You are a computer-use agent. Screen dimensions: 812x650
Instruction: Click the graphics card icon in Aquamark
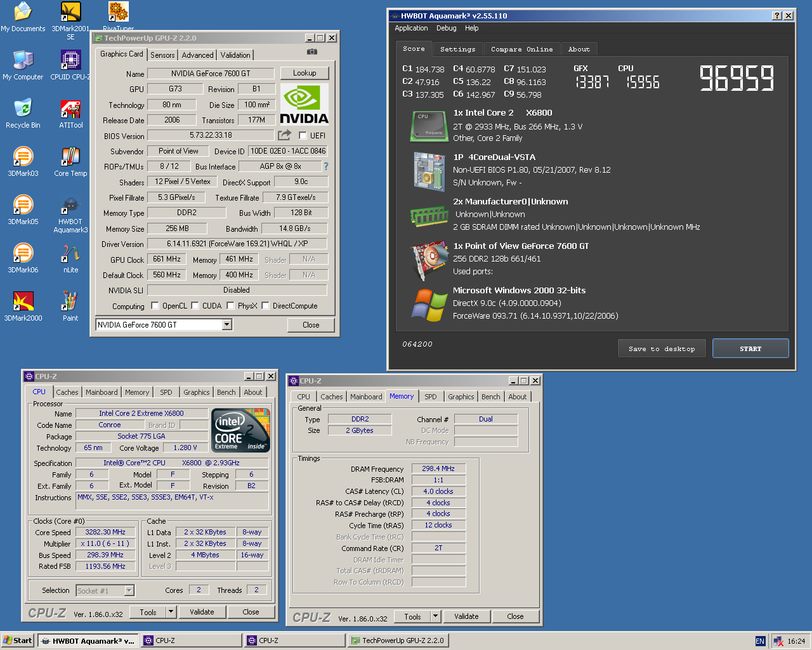click(429, 260)
